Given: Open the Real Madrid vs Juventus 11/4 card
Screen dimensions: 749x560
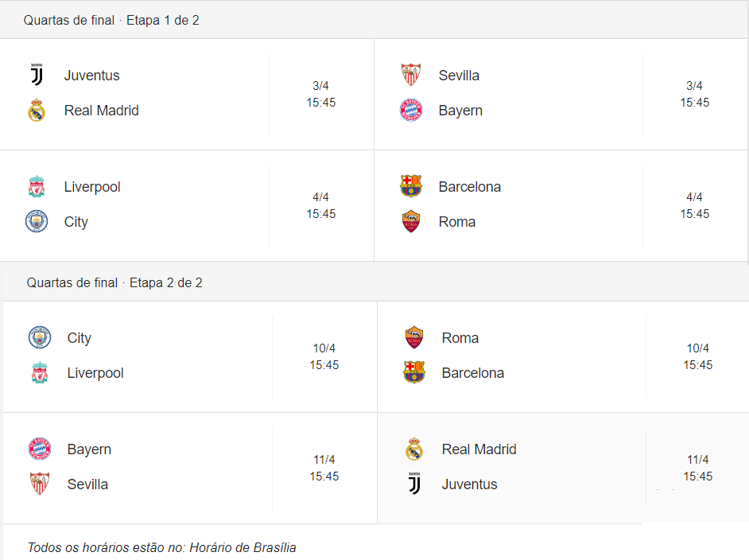Looking at the screenshot, I should (563, 468).
